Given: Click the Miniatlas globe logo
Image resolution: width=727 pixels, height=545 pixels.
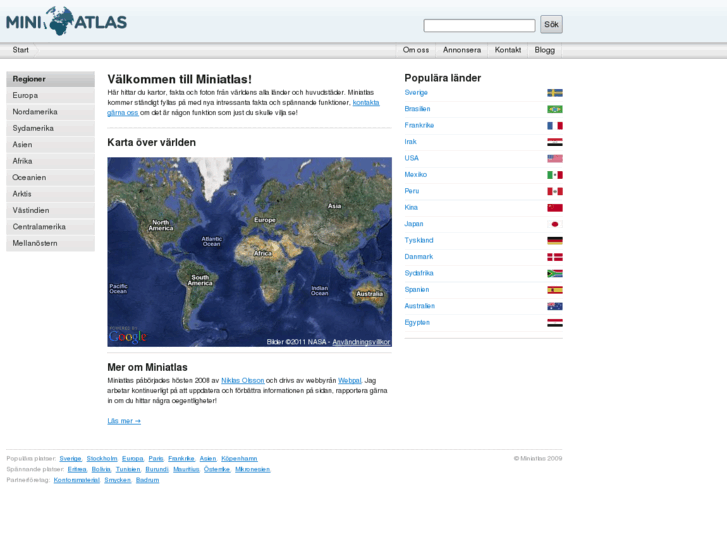Looking at the screenshot, I should point(66,21).
